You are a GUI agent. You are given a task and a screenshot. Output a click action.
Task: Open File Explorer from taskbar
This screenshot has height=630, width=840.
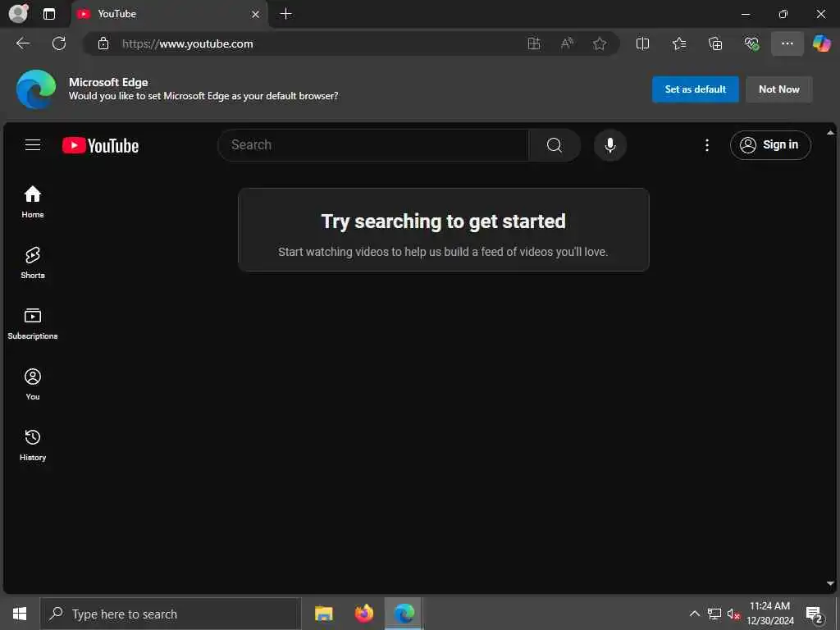tap(323, 614)
